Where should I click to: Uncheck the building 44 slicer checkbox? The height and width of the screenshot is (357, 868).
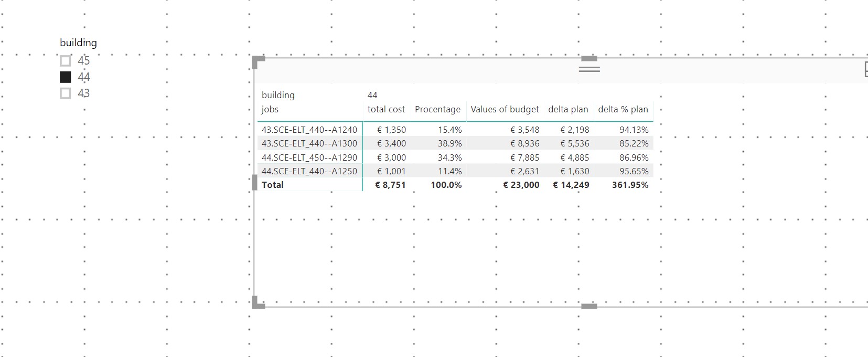pos(66,77)
